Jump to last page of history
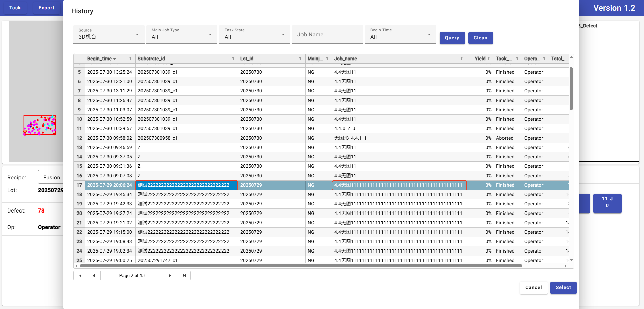Viewport: 644px width, 309px height. pyautogui.click(x=184, y=276)
